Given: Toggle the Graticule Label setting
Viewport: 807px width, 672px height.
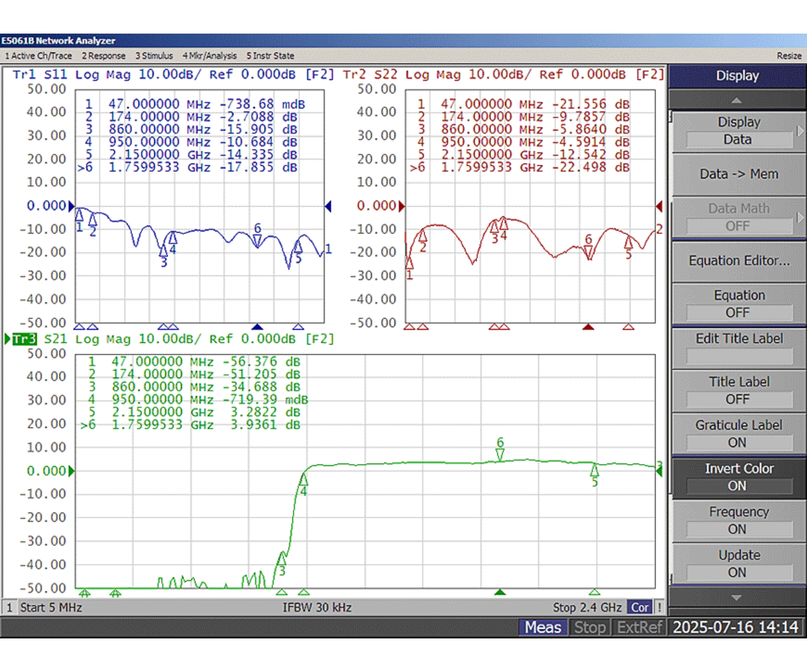Looking at the screenshot, I should pyautogui.click(x=738, y=434).
